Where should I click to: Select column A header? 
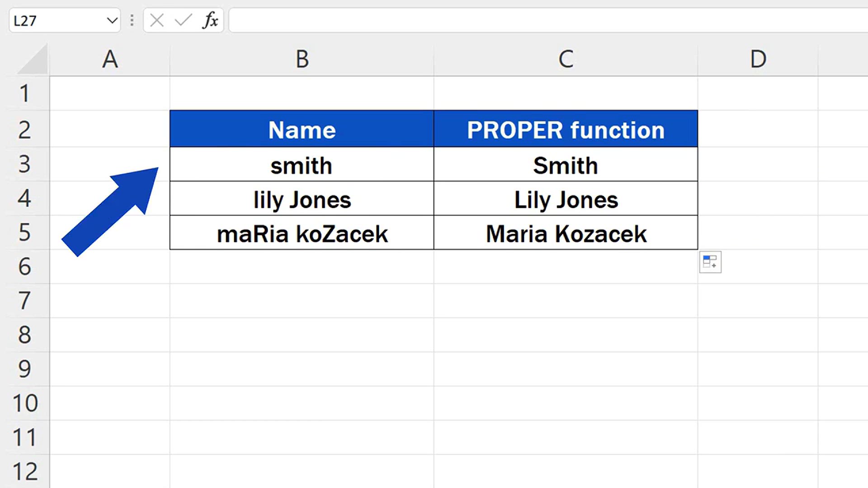coord(110,59)
